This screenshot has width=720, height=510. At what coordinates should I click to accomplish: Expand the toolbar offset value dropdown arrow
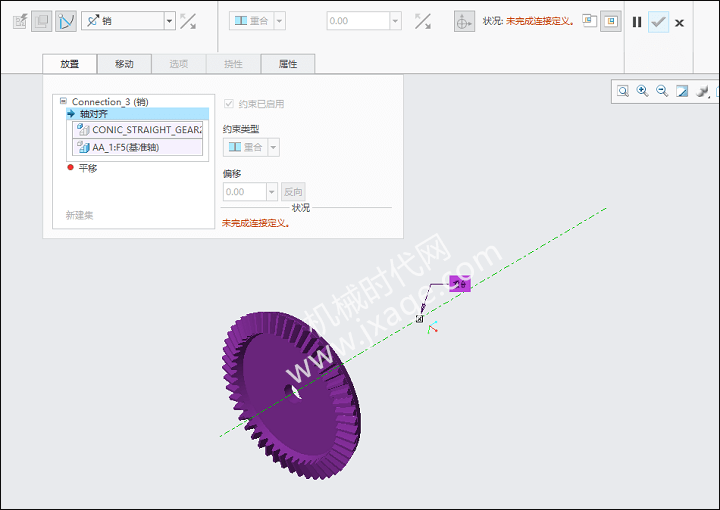point(395,21)
